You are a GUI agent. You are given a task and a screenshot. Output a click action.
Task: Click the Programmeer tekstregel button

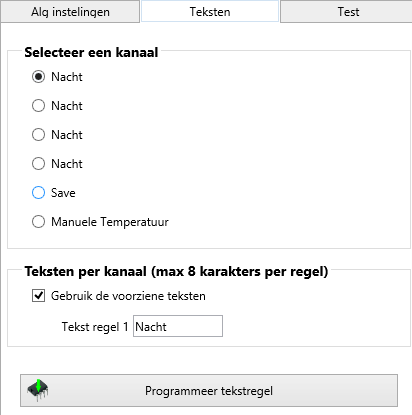[x=209, y=390]
